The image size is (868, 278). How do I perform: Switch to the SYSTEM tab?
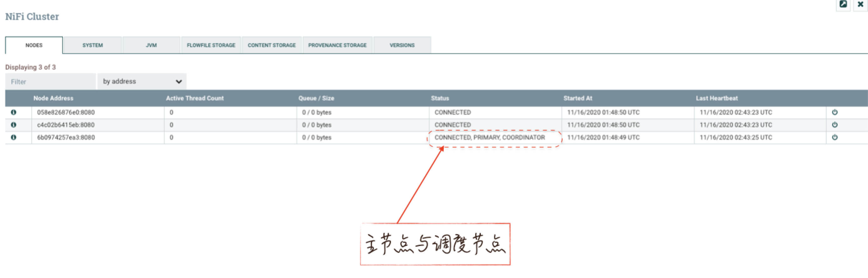[x=93, y=45]
